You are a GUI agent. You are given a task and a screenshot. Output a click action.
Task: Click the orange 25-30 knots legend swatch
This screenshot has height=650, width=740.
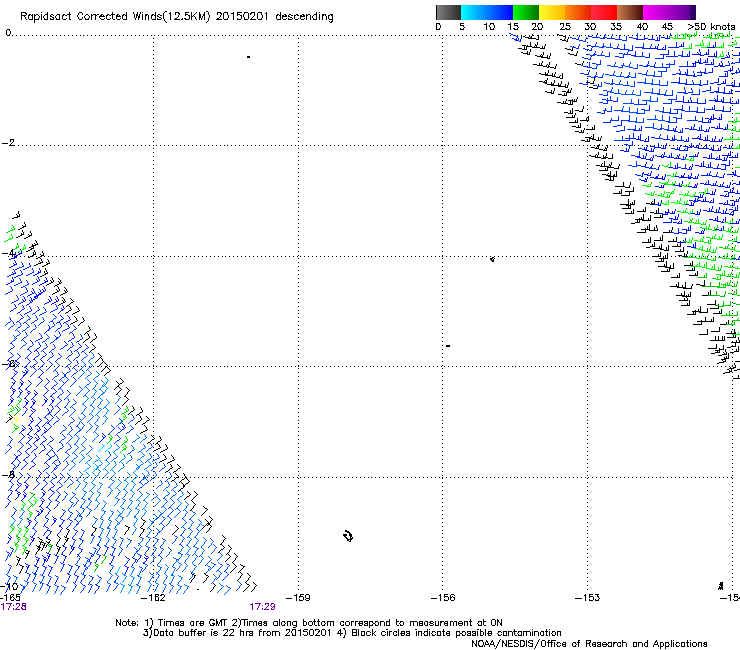(578, 12)
